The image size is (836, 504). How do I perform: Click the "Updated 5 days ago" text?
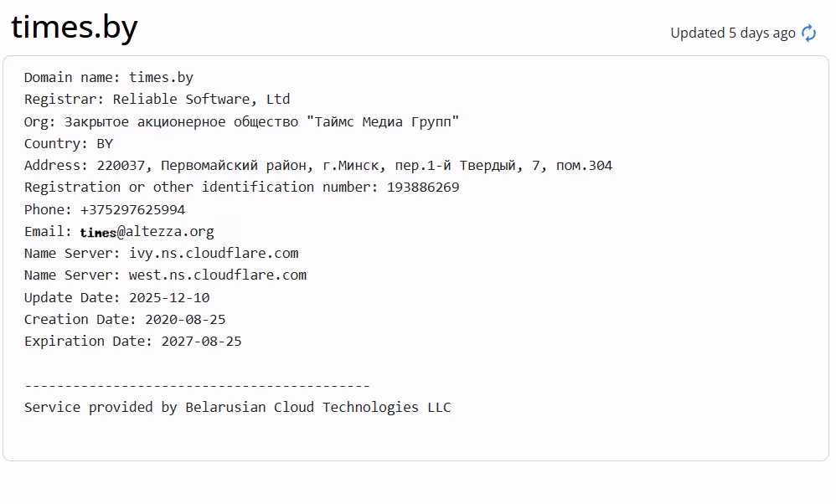click(732, 33)
